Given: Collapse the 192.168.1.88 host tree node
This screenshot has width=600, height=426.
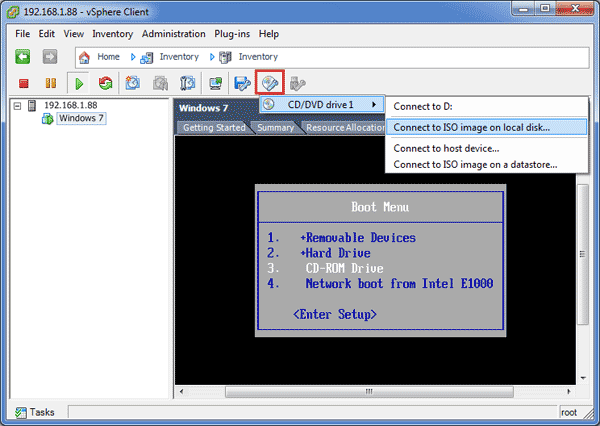Looking at the screenshot, I should 17,105.
